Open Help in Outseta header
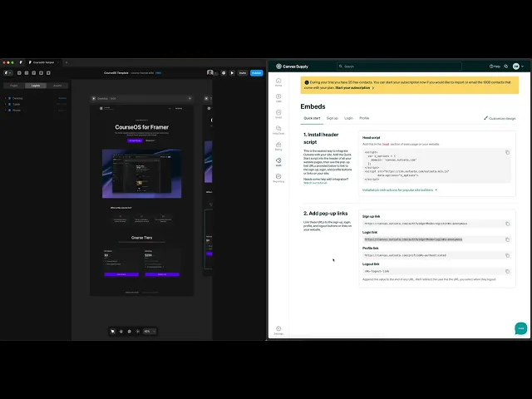The image size is (532, 399). (495, 66)
